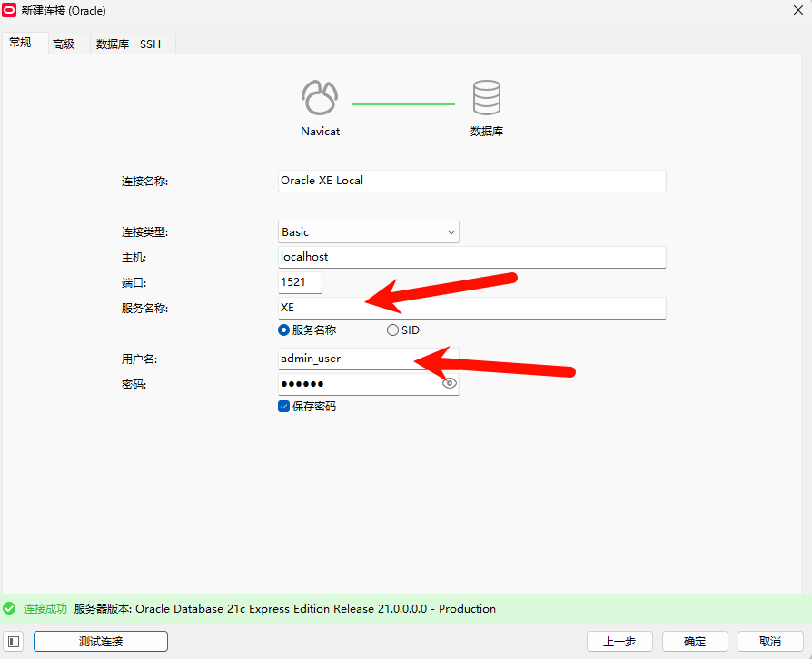The height and width of the screenshot is (659, 812).
Task: Click the 主机: label
Action: 134,257
